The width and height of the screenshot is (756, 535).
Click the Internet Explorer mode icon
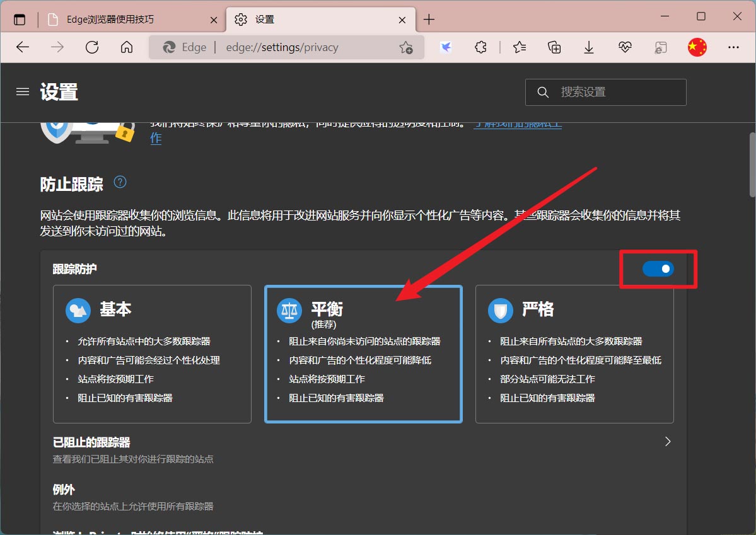660,47
